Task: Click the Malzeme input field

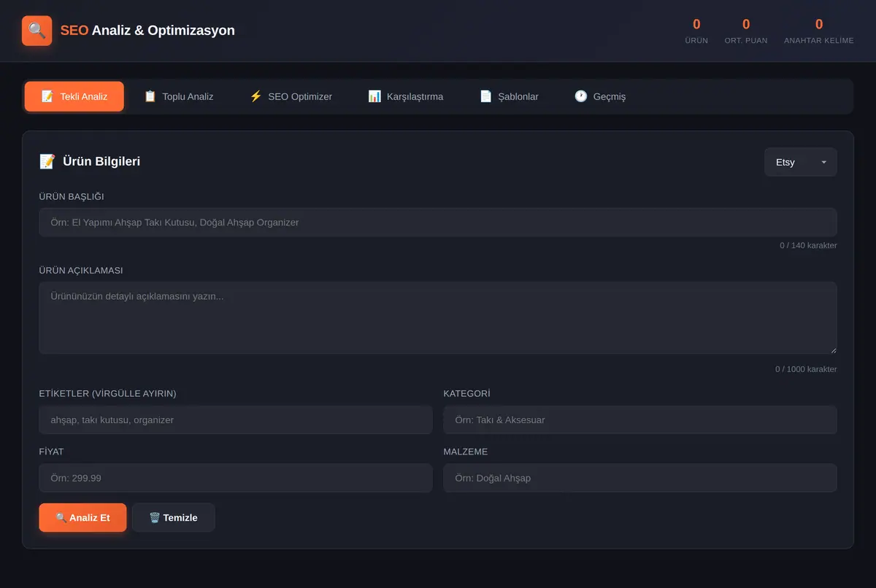Action: (x=640, y=478)
